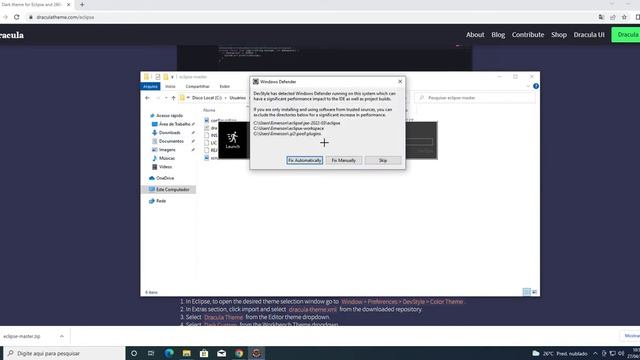Select Músicas in navigation pane
This screenshot has width=640, height=360.
[x=167, y=158]
